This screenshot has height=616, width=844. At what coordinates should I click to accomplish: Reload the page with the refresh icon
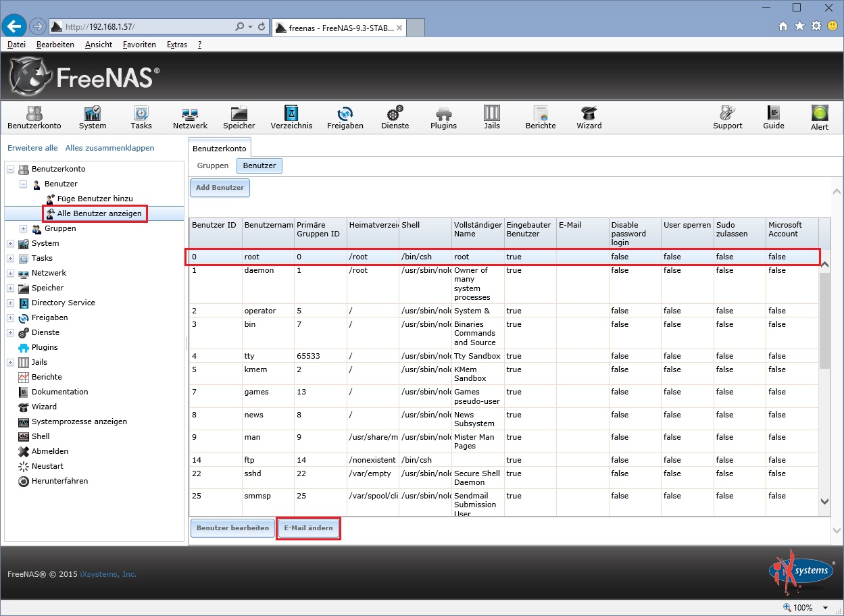click(261, 26)
